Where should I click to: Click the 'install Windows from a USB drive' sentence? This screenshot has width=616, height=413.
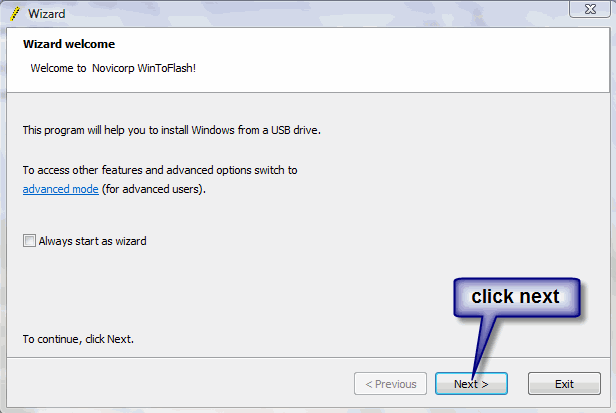172,130
